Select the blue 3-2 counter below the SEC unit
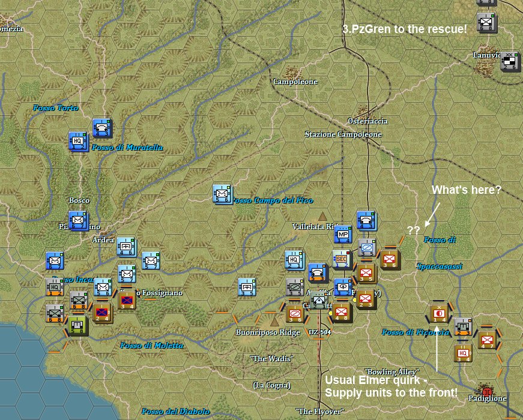523x420 pixels. pyautogui.click(x=343, y=287)
